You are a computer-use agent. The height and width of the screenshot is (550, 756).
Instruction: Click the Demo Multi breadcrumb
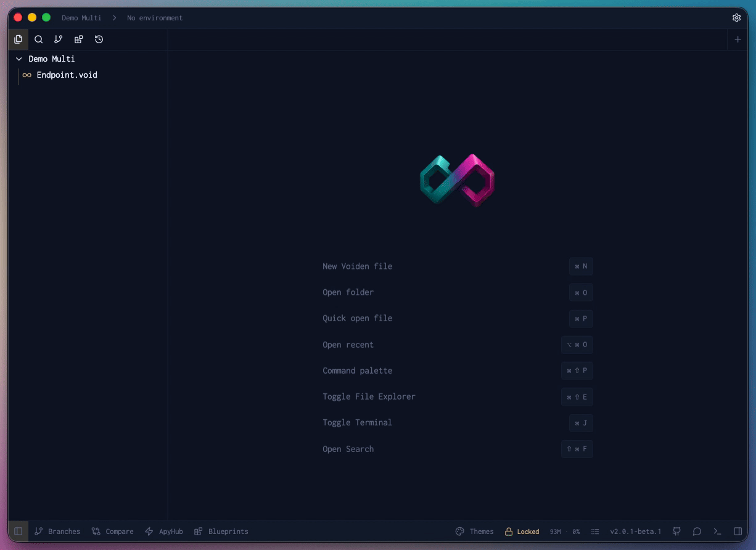point(81,18)
